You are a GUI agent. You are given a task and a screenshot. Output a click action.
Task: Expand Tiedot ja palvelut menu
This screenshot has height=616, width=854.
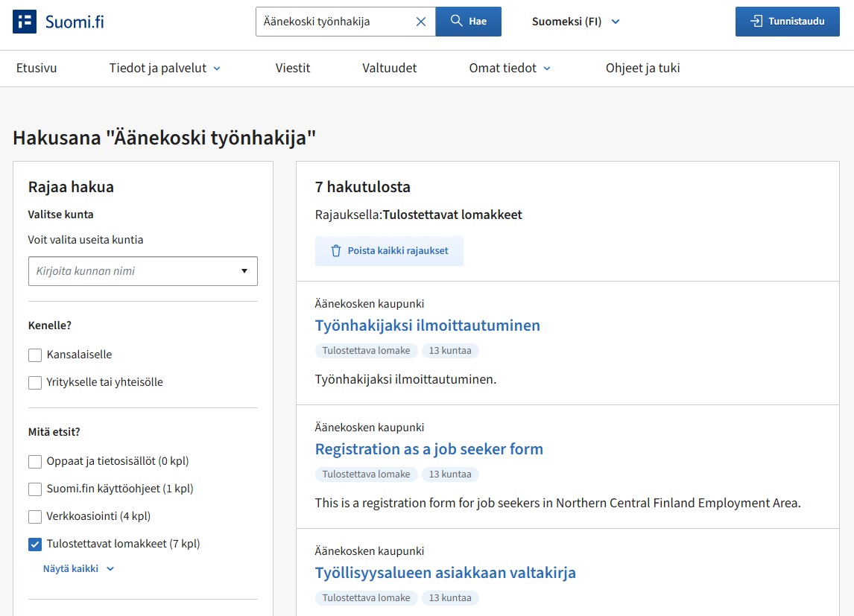click(165, 68)
